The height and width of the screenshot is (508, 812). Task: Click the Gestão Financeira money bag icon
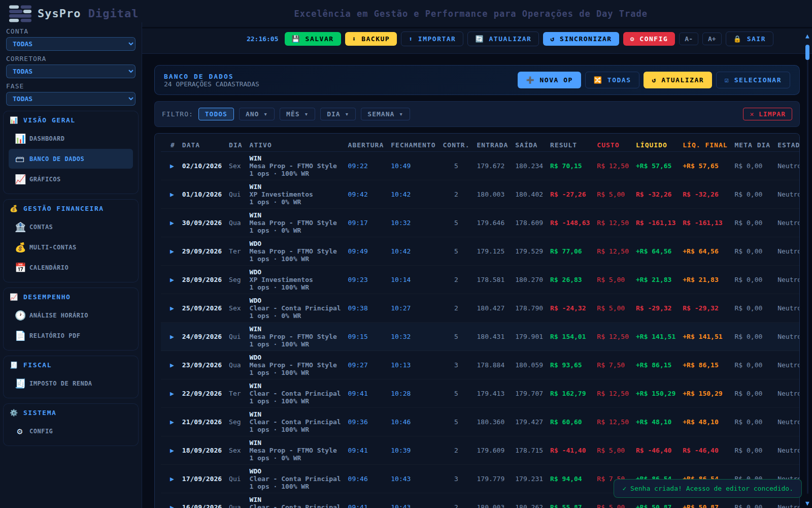point(14,209)
